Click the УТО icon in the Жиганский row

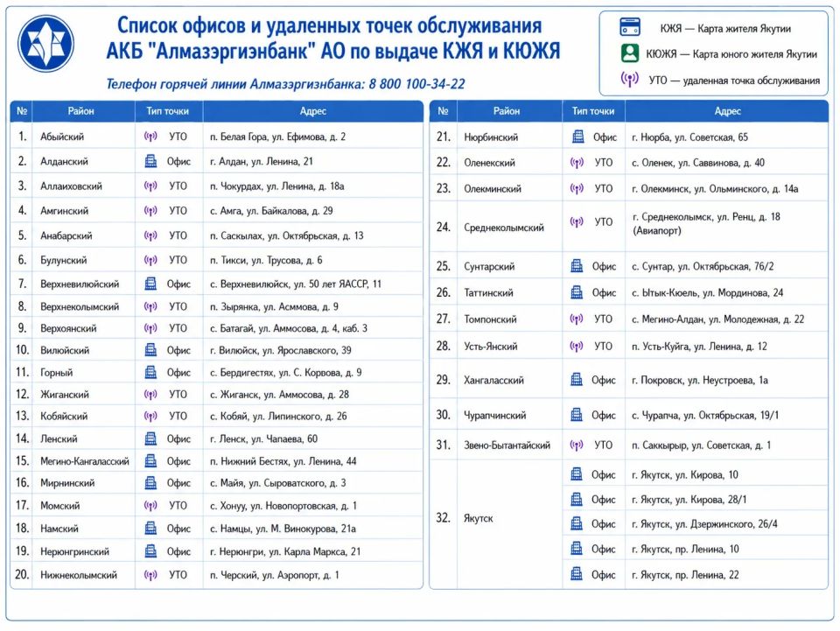tap(150, 394)
